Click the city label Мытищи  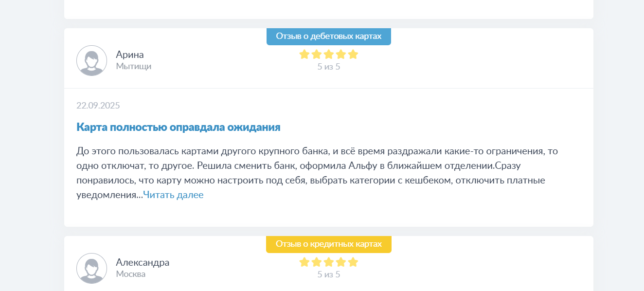(x=134, y=66)
